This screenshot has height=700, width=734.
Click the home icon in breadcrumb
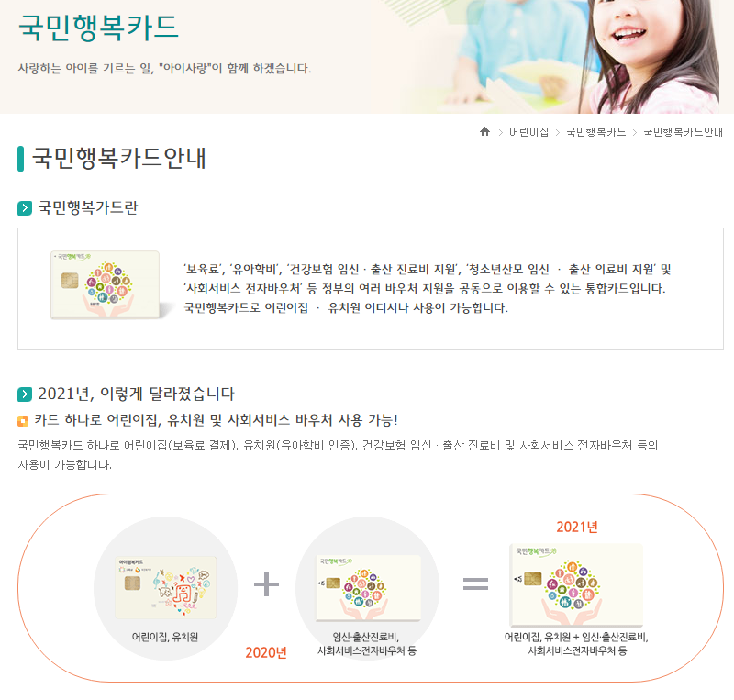point(484,131)
